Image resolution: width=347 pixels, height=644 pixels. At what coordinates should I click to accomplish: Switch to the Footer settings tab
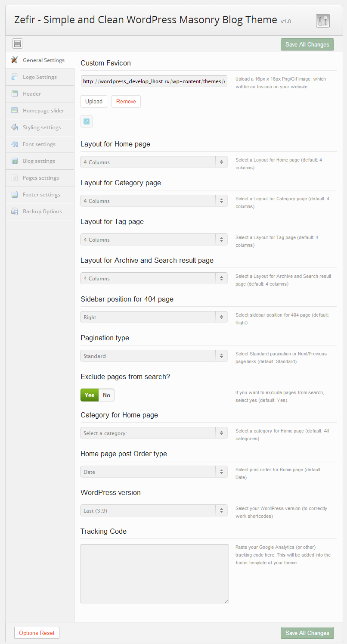[41, 195]
